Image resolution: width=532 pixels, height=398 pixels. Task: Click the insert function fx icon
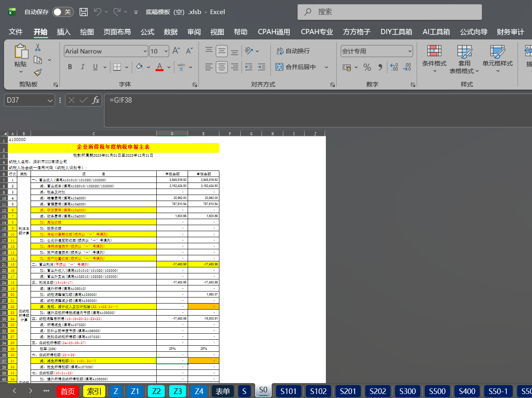tap(96, 100)
